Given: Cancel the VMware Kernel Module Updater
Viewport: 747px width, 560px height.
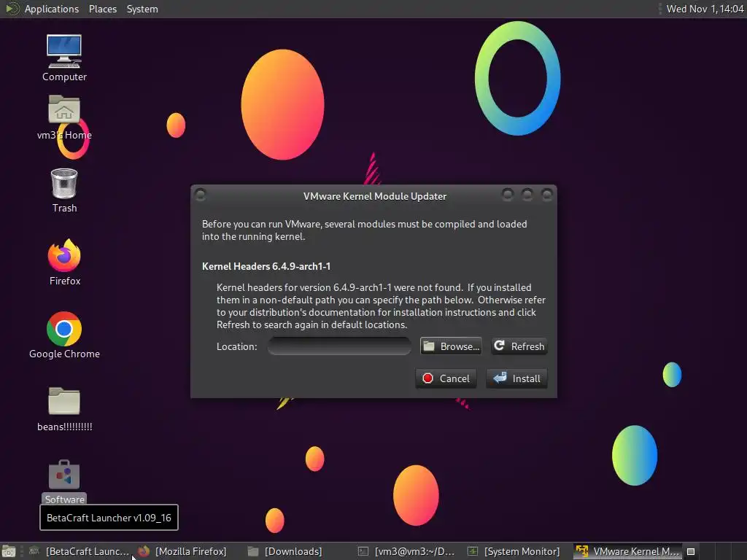Looking at the screenshot, I should pyautogui.click(x=446, y=378).
